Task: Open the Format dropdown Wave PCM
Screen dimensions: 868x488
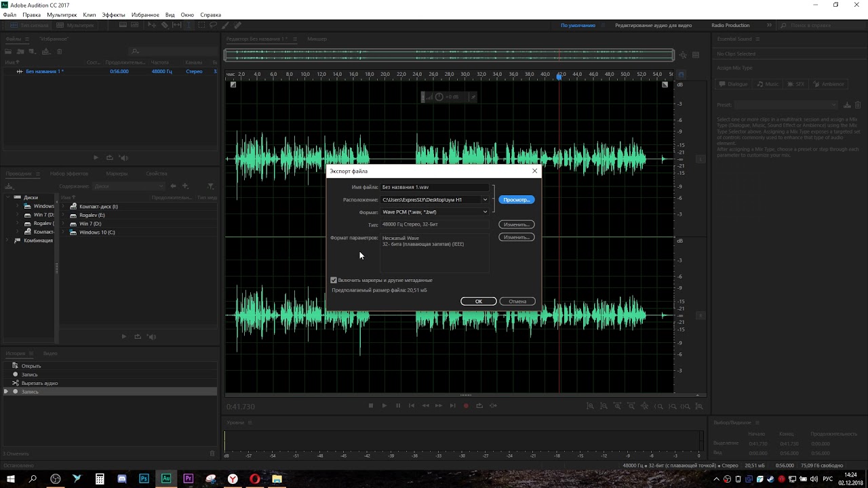Action: (435, 212)
